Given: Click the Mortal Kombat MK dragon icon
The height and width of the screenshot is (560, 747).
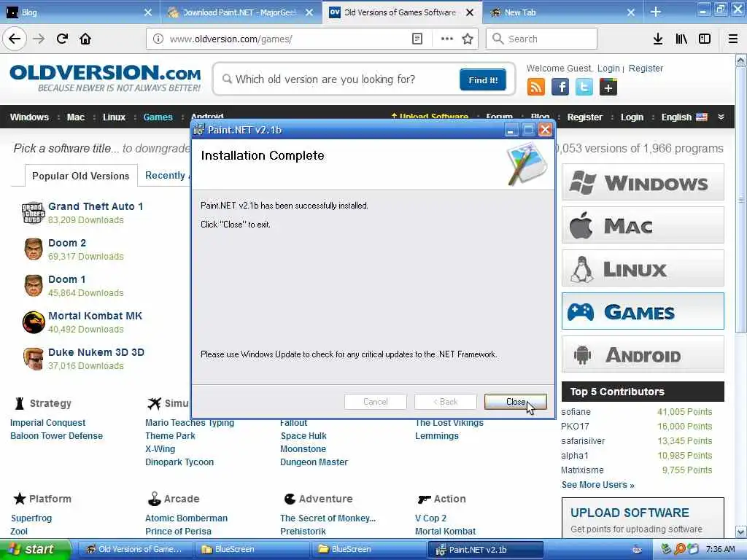Looking at the screenshot, I should click(34, 322).
